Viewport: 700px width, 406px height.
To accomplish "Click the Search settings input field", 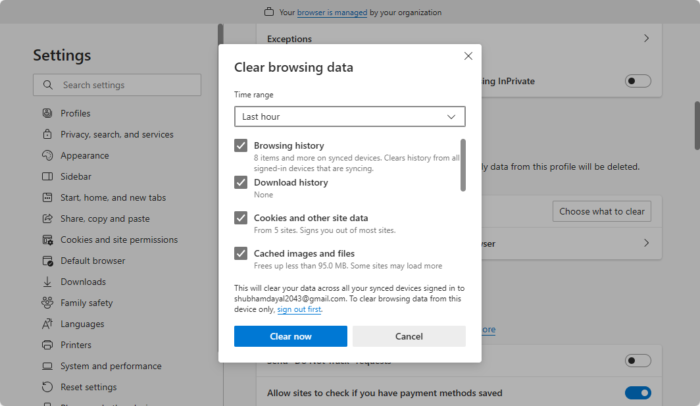I will coord(130,85).
